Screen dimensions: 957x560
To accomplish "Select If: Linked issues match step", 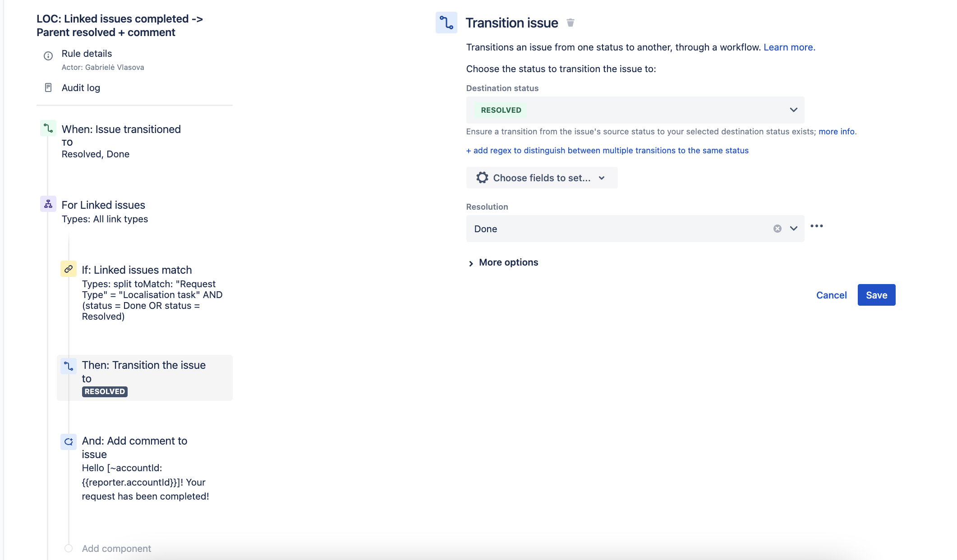I will [137, 270].
